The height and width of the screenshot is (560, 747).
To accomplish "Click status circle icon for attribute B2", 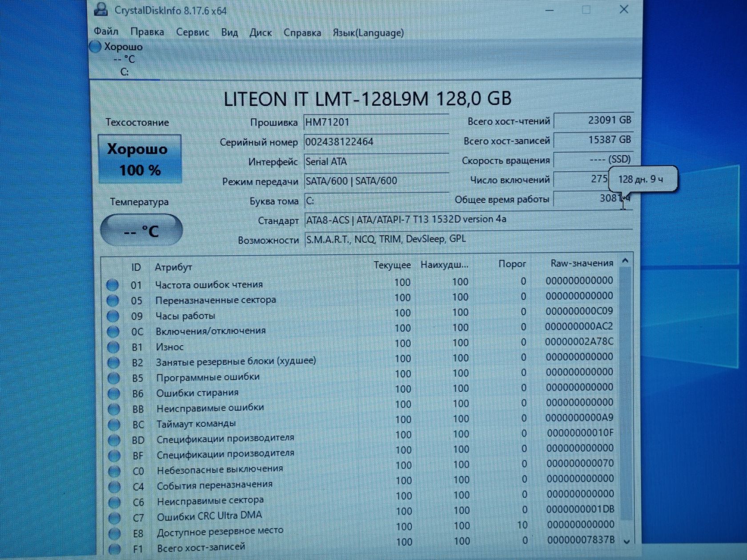I will tap(113, 363).
